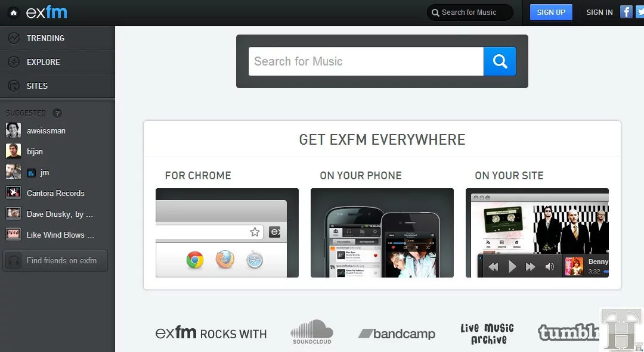Open the TRENDING sidebar section

(x=57, y=38)
